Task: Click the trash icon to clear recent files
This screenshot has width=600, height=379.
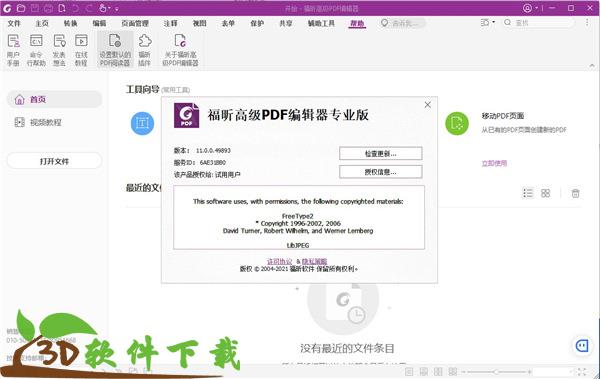Action: tap(576, 193)
